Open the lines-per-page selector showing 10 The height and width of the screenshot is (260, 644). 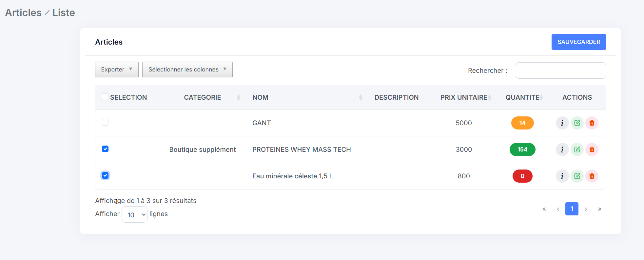[134, 214]
